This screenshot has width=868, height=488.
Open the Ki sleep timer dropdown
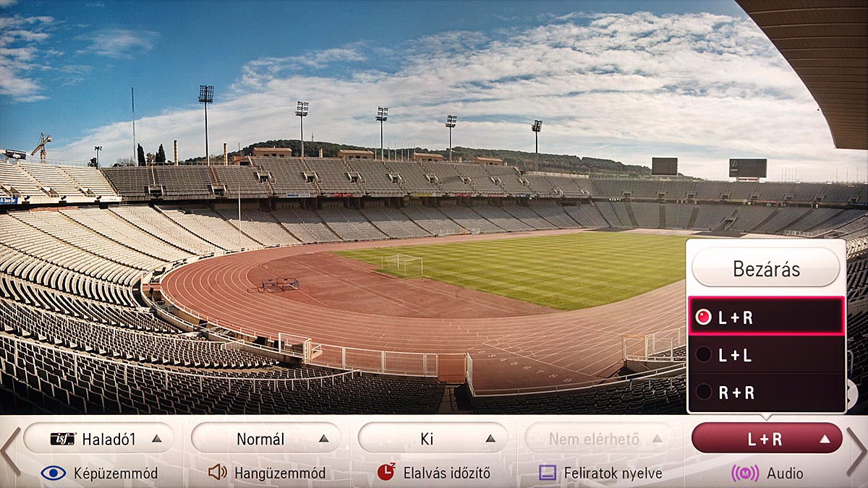[433, 438]
